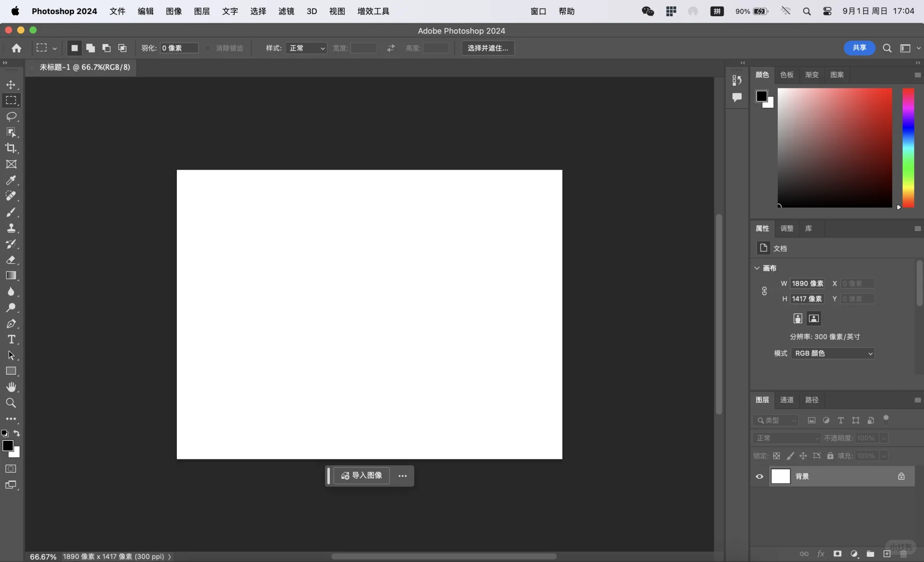Image resolution: width=924 pixels, height=562 pixels.
Task: Open the 模式 RGB 颜色 dropdown
Action: tap(833, 353)
